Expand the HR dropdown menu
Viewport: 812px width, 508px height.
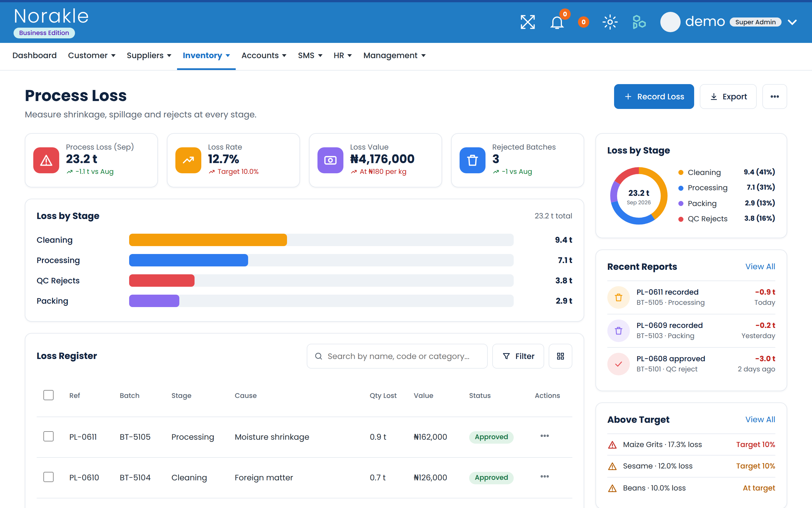(x=343, y=55)
